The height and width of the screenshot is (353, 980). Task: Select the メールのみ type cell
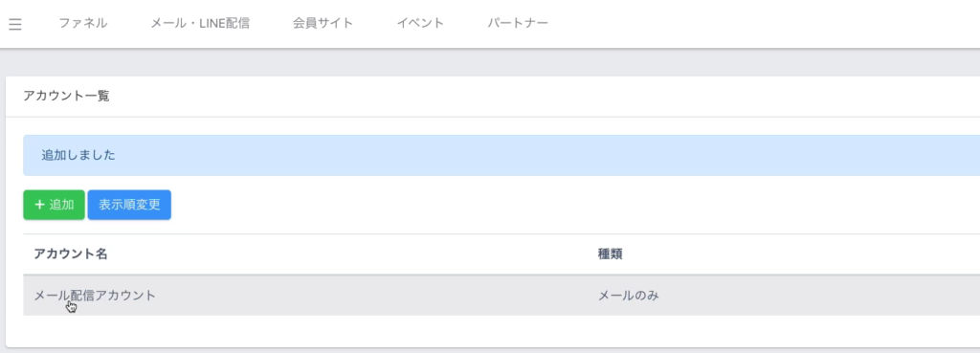629,295
